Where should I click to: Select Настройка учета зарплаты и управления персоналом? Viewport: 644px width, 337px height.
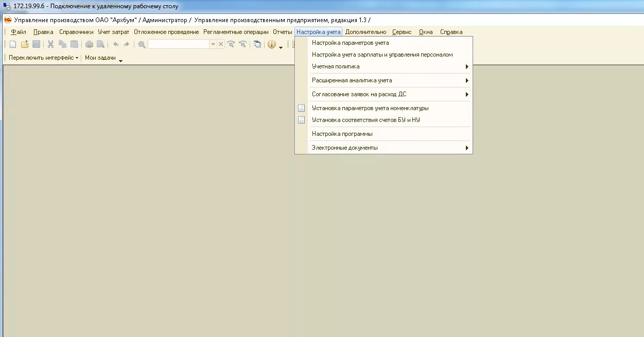384,55
